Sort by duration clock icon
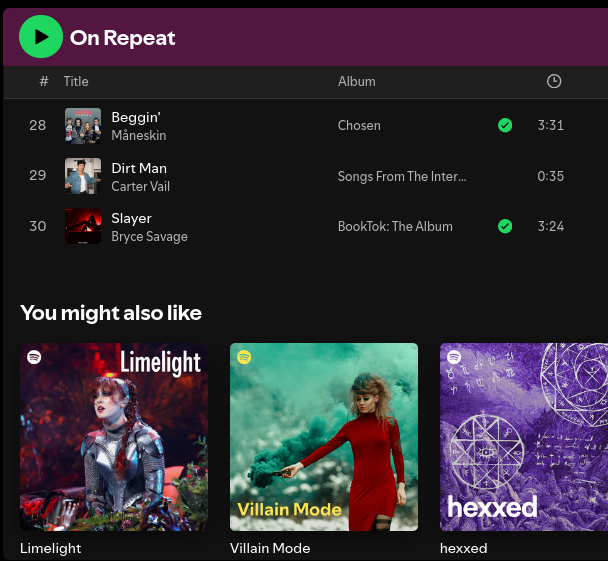The image size is (608, 561). tap(554, 81)
